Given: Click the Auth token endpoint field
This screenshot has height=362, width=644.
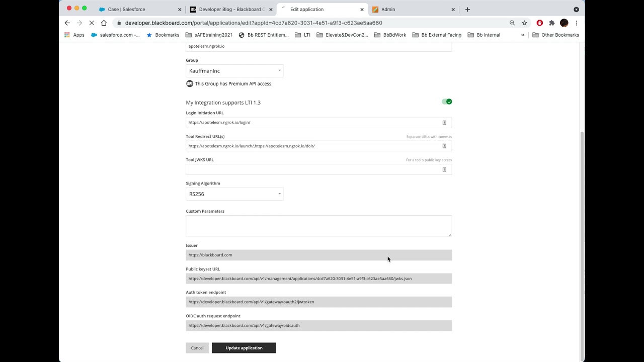Looking at the screenshot, I should pos(319,302).
